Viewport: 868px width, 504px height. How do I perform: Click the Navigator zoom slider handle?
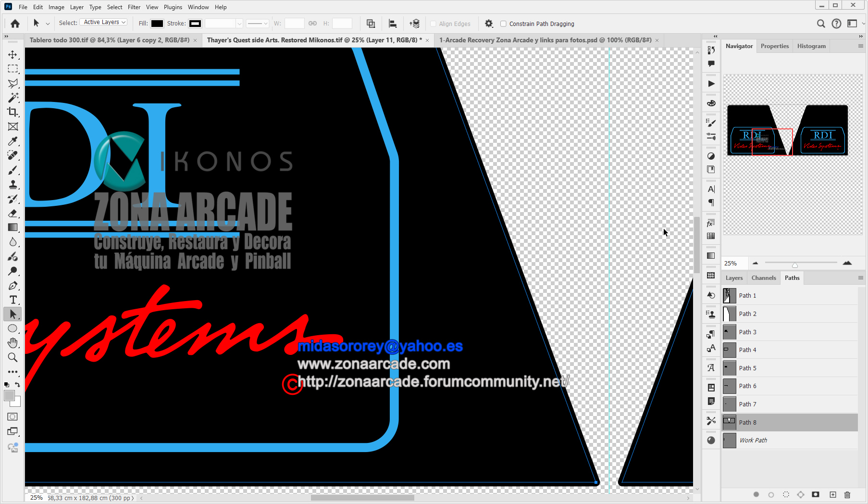tap(795, 265)
